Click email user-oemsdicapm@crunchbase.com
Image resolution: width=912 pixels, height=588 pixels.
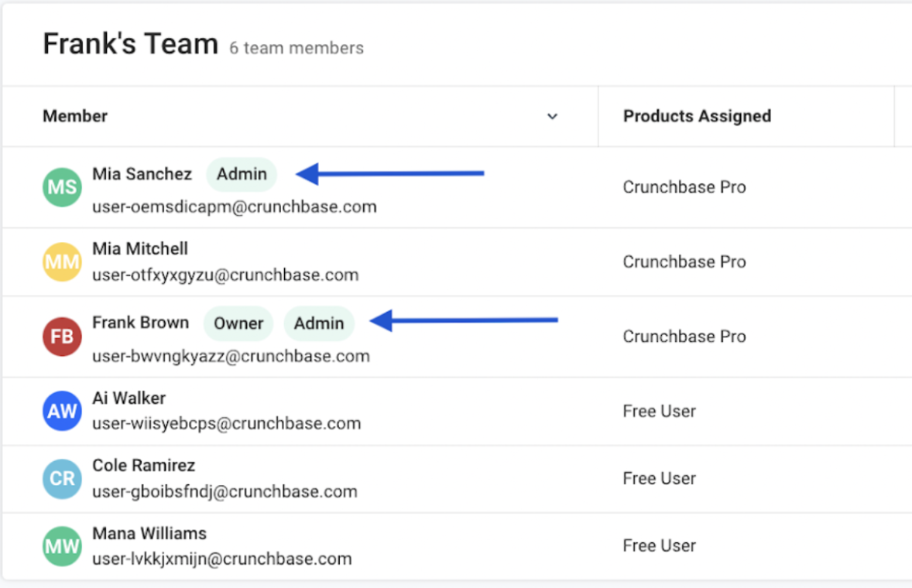pos(235,207)
